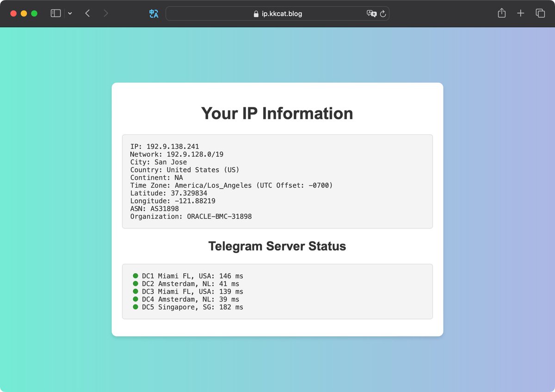Viewport: 555px width, 392px height.
Task: Click the green status dot for DC4
Action: (136, 299)
